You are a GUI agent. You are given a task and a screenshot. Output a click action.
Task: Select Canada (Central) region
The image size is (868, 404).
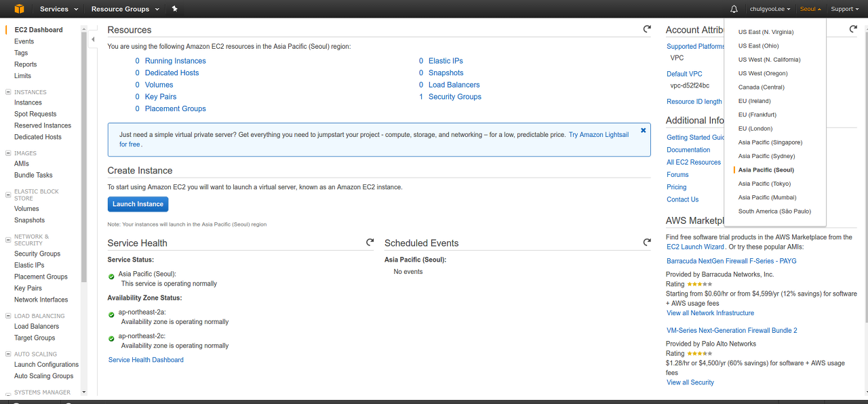click(761, 87)
